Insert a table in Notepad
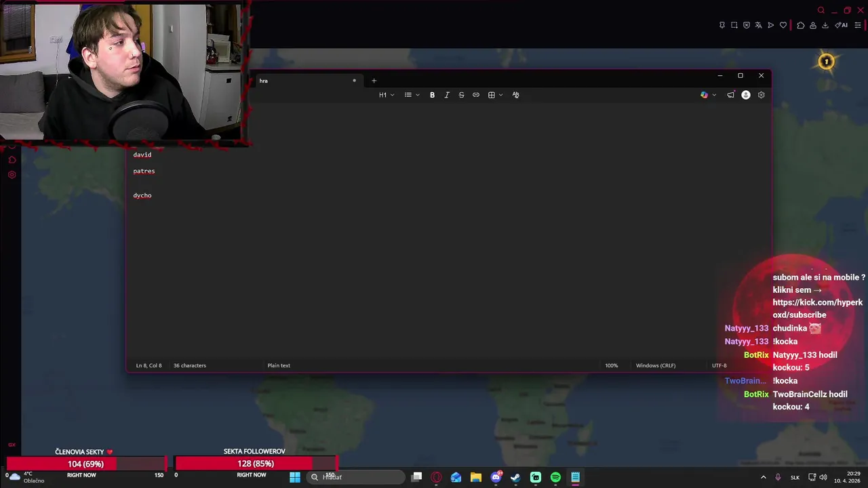Viewport: 868px width, 488px height. [x=492, y=95]
